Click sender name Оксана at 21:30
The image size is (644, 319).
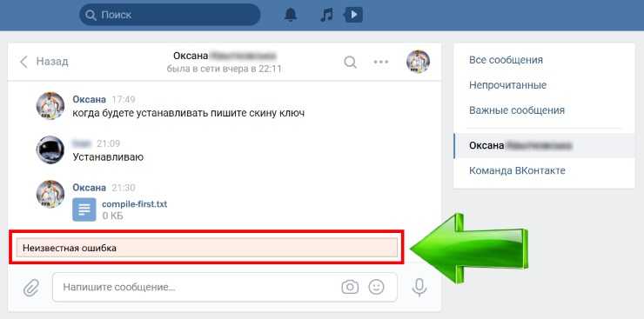point(89,188)
